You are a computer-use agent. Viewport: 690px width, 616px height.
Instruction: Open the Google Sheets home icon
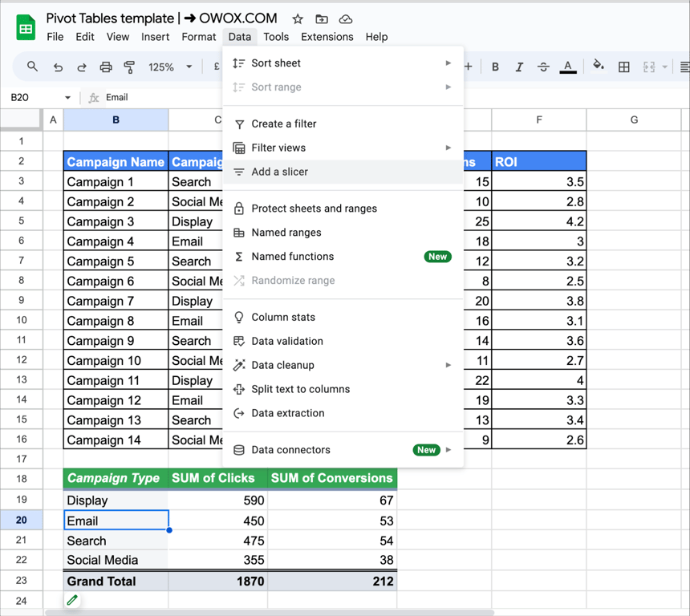(x=26, y=27)
